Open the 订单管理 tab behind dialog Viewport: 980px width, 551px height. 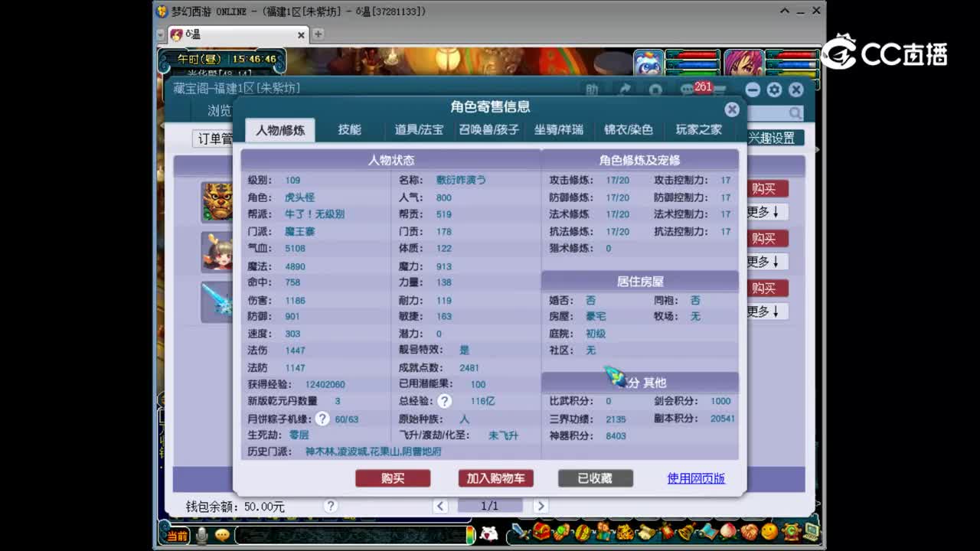click(x=214, y=139)
